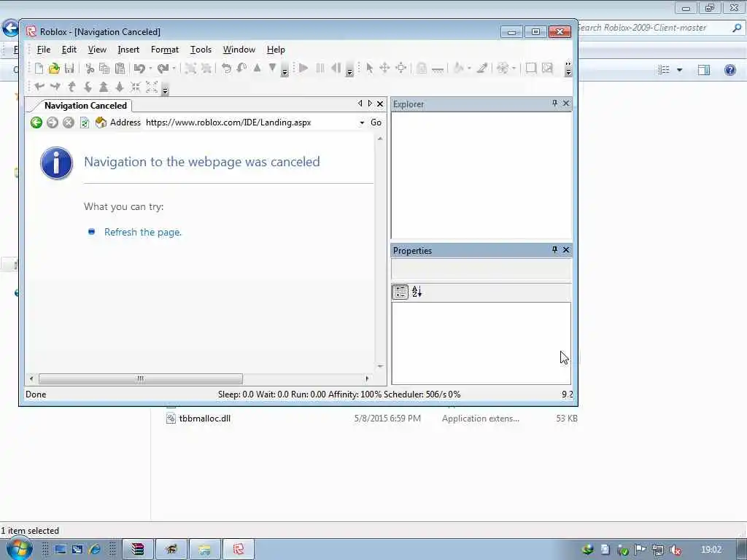
Task: Click the 'Refresh the page.' link
Action: pyautogui.click(x=143, y=233)
